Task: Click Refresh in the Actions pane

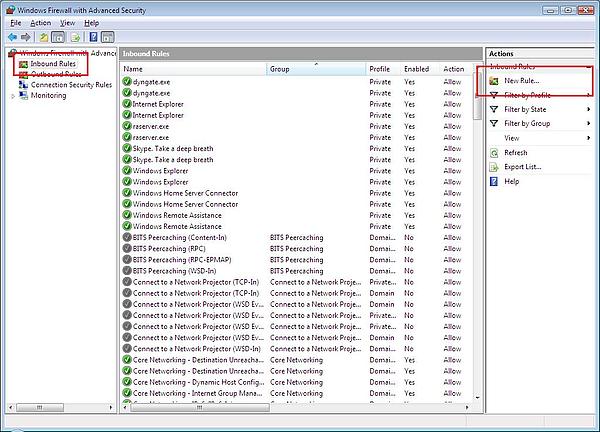Action: pos(515,153)
